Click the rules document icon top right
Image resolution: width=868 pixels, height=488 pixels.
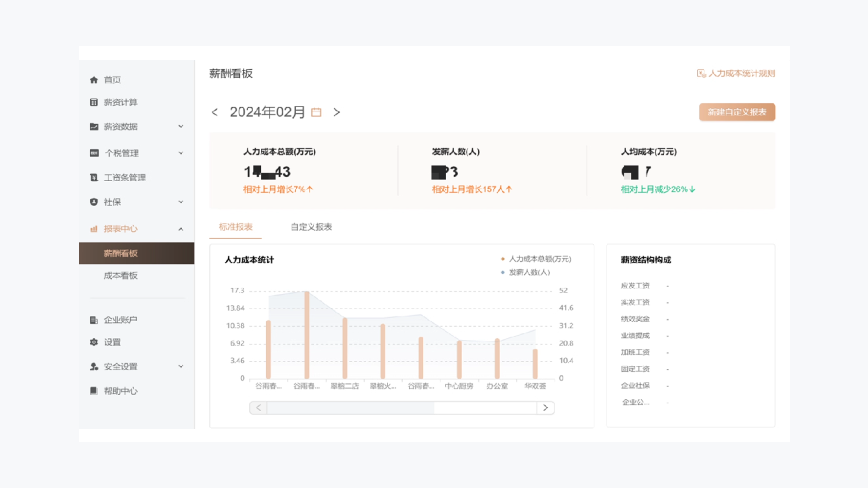click(701, 73)
